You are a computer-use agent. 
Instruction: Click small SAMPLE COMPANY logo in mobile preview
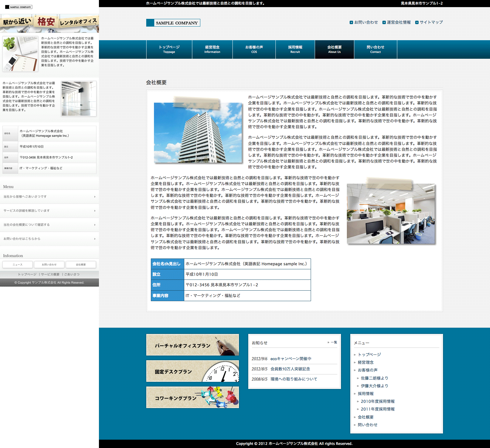tap(19, 7)
